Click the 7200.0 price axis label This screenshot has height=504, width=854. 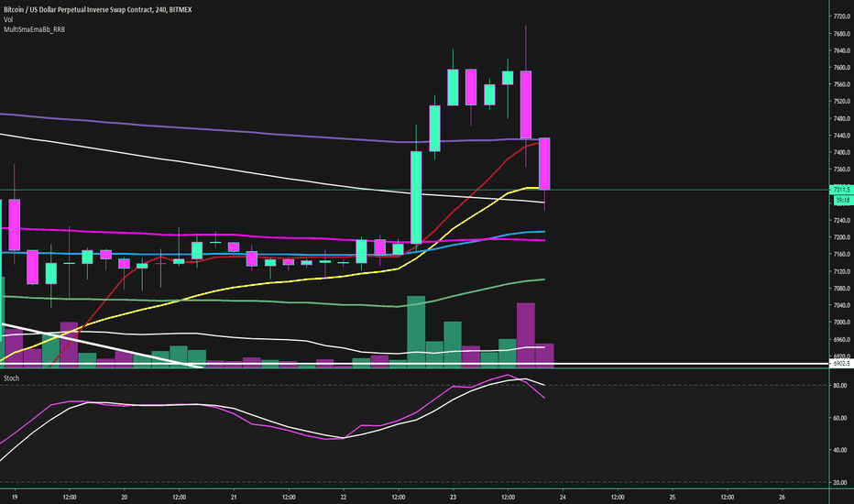(841, 237)
